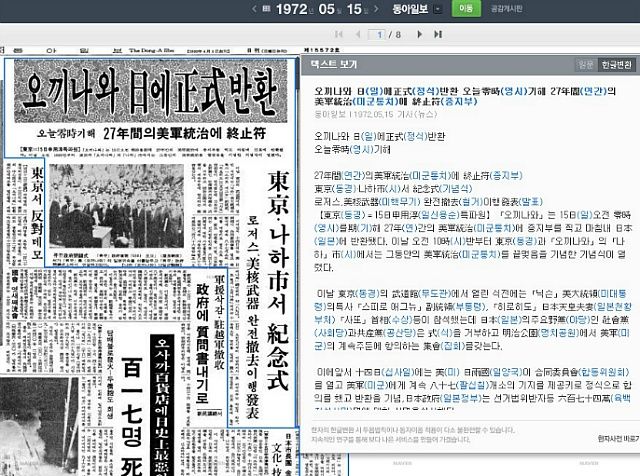Open the 공감게시판 link
The image size is (640, 476).
(x=507, y=9)
